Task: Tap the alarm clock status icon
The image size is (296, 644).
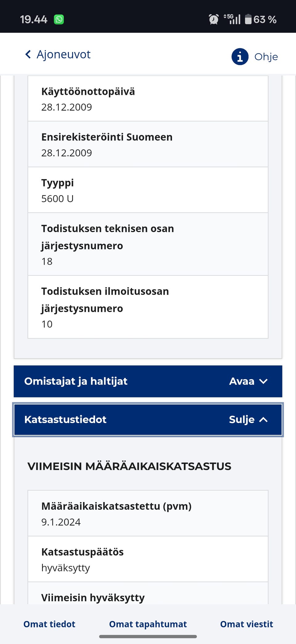Action: (x=213, y=19)
